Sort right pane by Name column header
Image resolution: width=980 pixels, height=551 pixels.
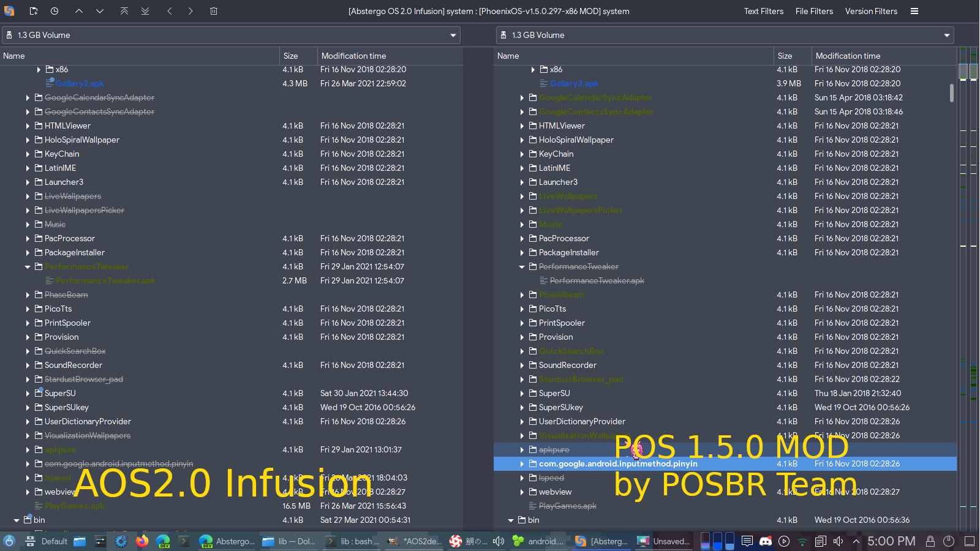coord(634,56)
